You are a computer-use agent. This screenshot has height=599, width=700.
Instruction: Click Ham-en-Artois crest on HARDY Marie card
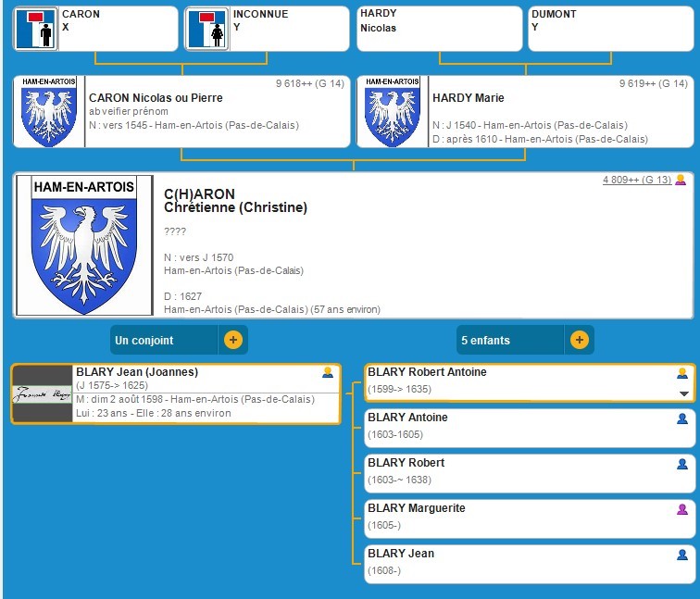(393, 112)
